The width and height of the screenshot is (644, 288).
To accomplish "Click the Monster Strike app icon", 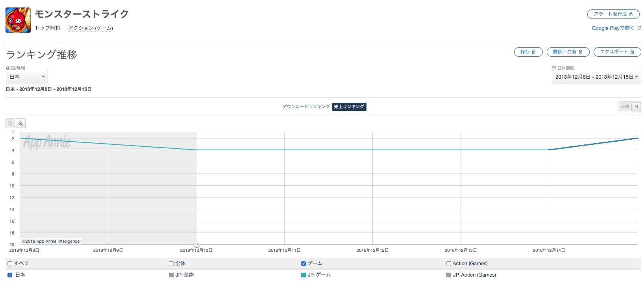I will point(18,20).
